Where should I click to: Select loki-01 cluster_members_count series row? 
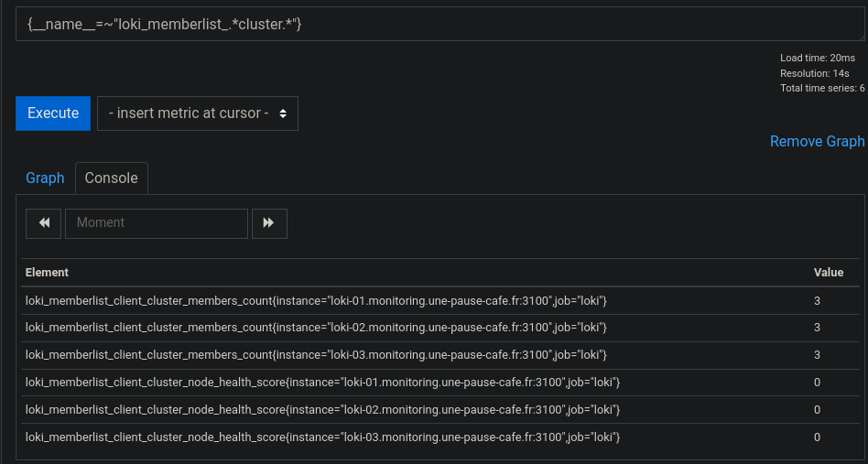tap(440, 301)
